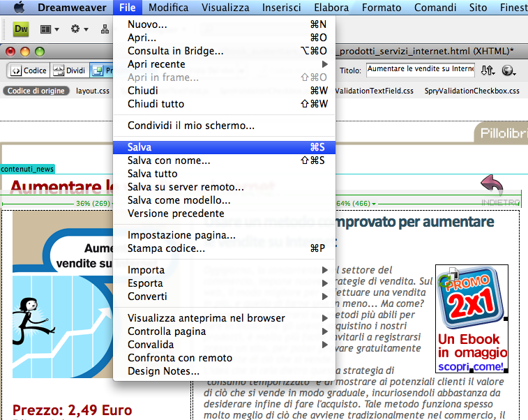Switch to Dividi split view
528x420 pixels.
coord(69,70)
